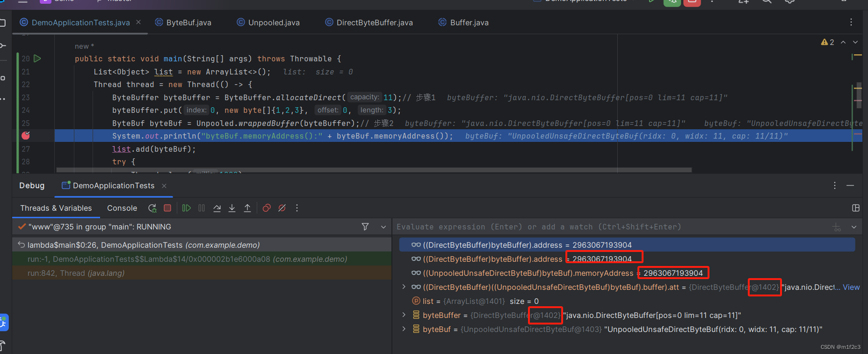Screen dimensions: 868x354
Task: Select the list = ArrayList@1401 variable
Action: [x=627, y=301]
